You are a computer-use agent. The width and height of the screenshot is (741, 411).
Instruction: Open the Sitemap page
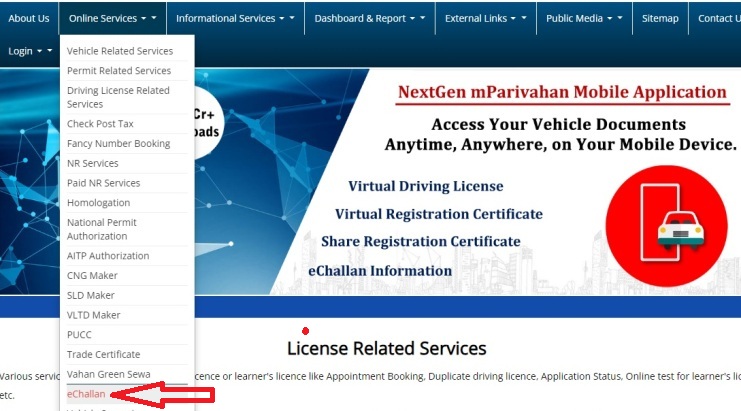(x=660, y=18)
